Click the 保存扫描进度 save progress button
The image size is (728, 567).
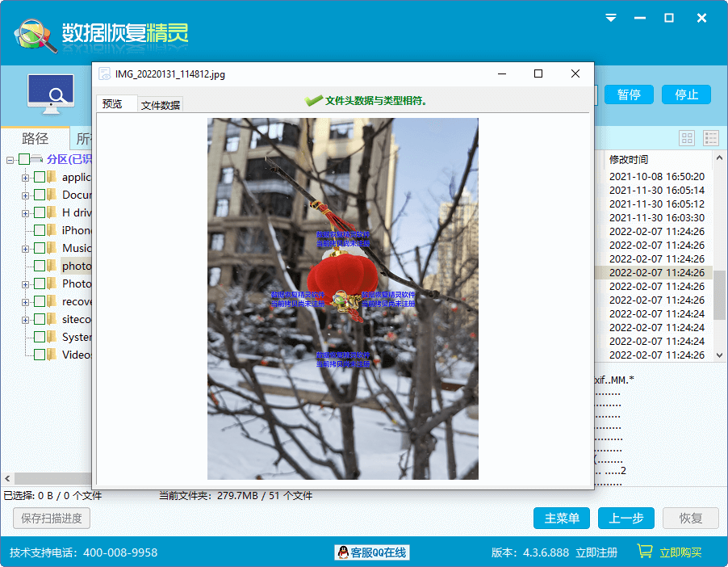click(x=52, y=518)
